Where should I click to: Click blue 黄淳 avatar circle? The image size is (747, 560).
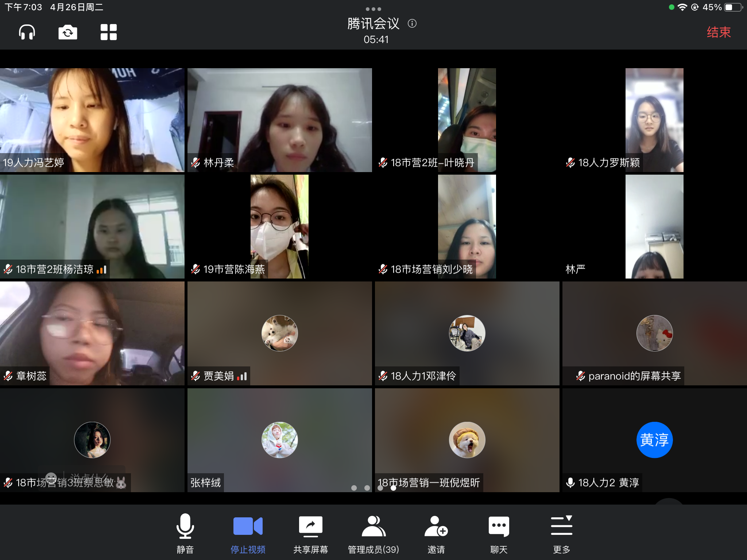point(655,440)
